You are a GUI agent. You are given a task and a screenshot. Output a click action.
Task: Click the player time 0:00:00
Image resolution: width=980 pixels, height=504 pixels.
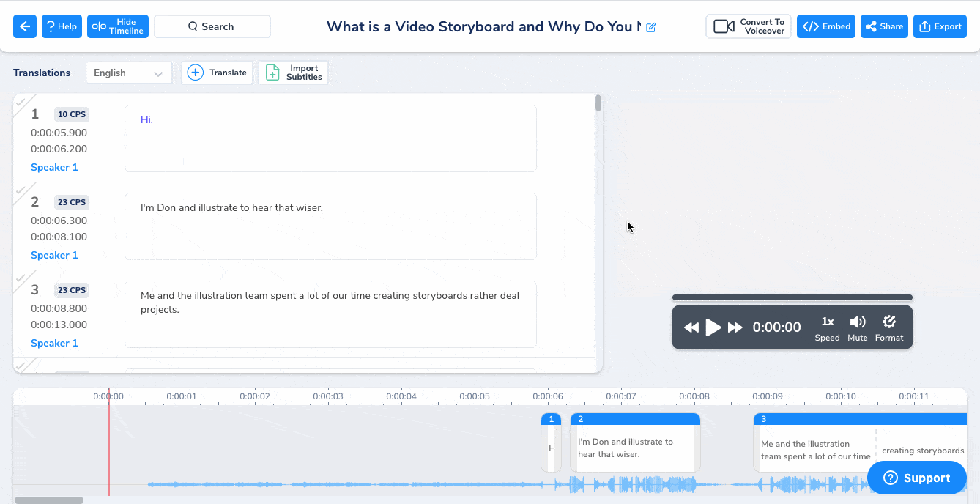(x=777, y=327)
